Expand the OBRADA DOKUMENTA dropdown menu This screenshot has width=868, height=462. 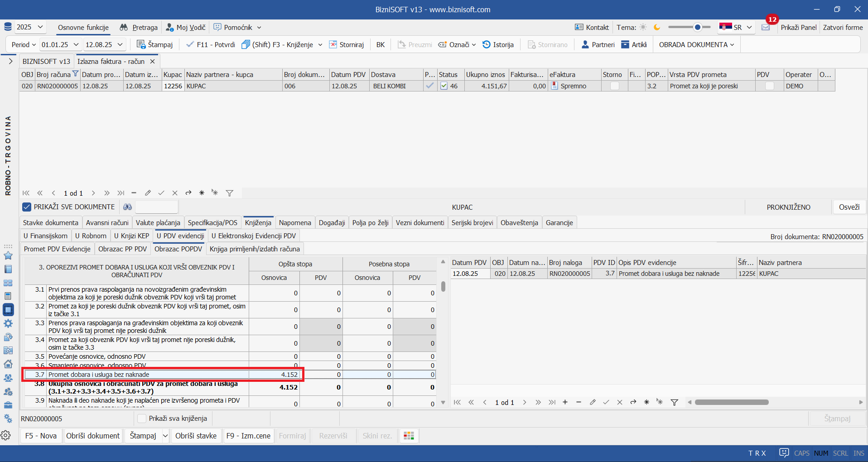tap(696, 44)
